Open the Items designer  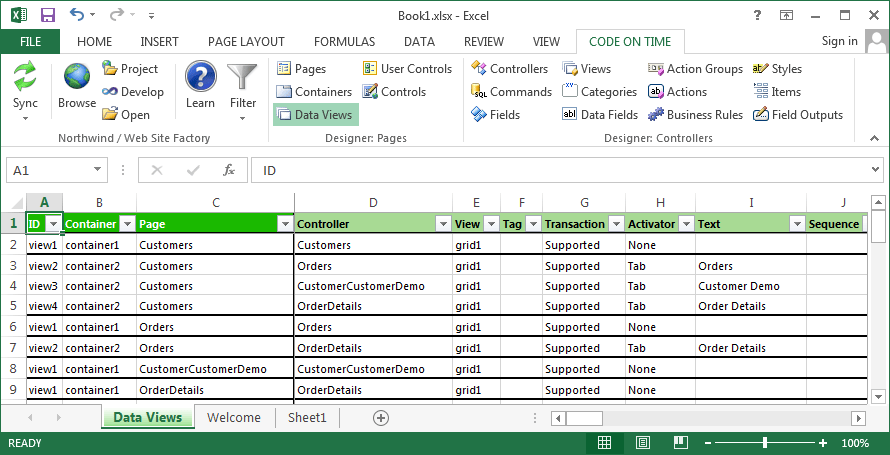tap(777, 92)
